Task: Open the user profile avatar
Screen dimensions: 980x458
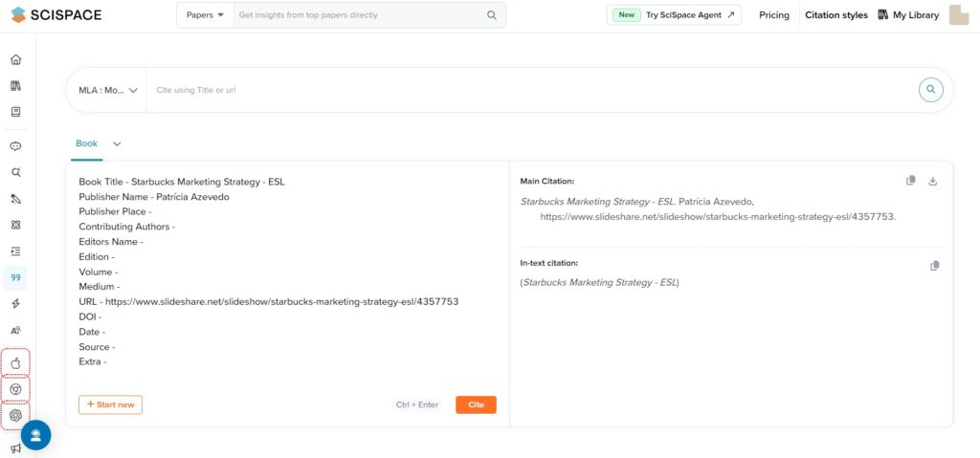Action: coord(959,15)
